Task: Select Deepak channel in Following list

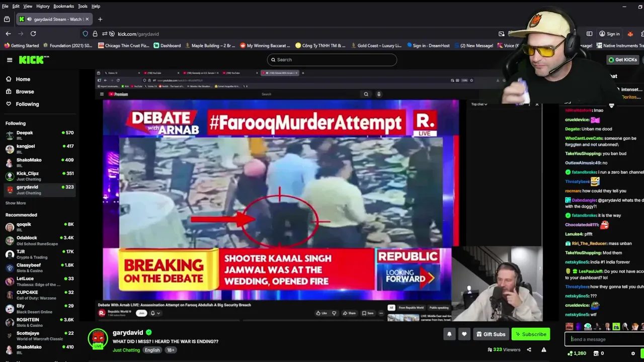Action: [39, 135]
